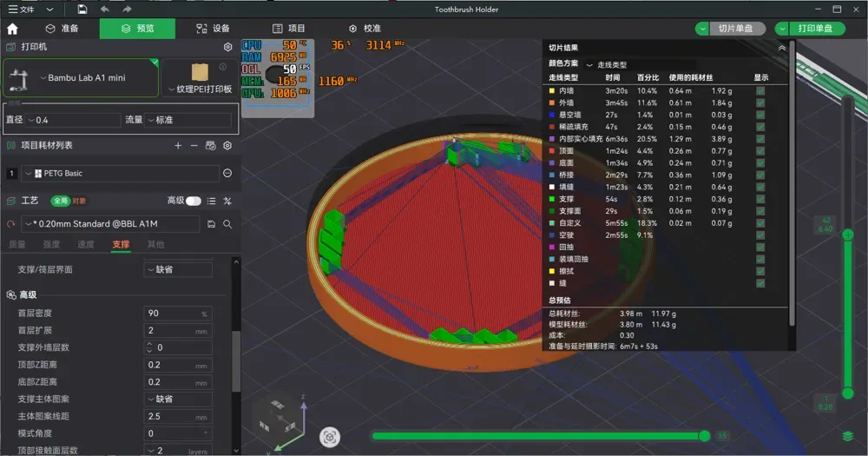Click the horizontal move slider handle
The image size is (868, 456).
[704, 436]
